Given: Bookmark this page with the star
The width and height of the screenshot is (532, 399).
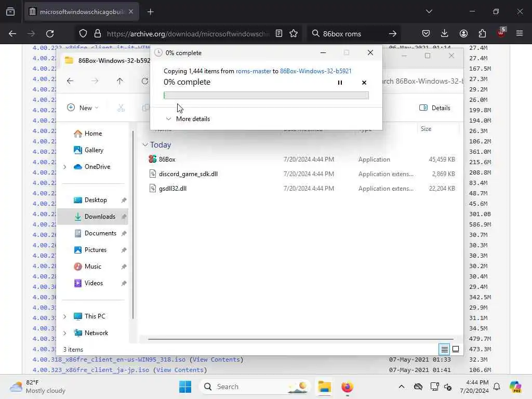Looking at the screenshot, I should point(294,34).
